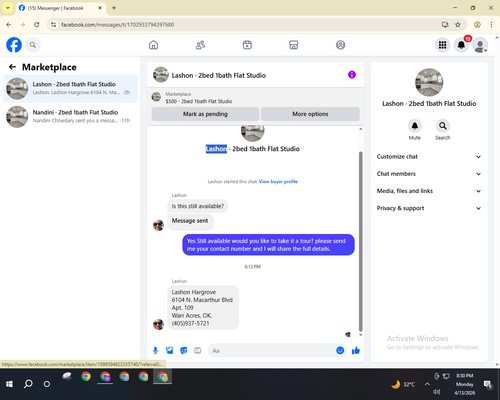Attach a photo with the image icon
Image resolution: width=500 pixels, height=400 pixels.
pyautogui.click(x=169, y=350)
